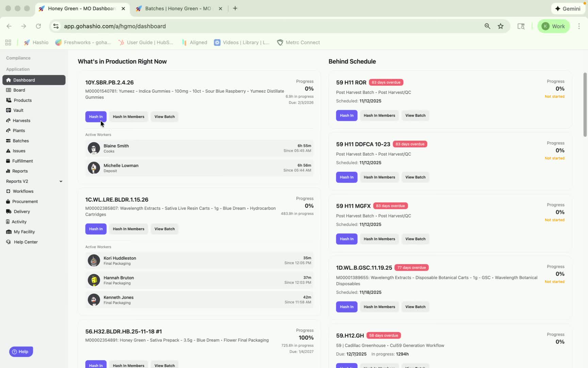Click the Delivery truck icon

(x=9, y=212)
